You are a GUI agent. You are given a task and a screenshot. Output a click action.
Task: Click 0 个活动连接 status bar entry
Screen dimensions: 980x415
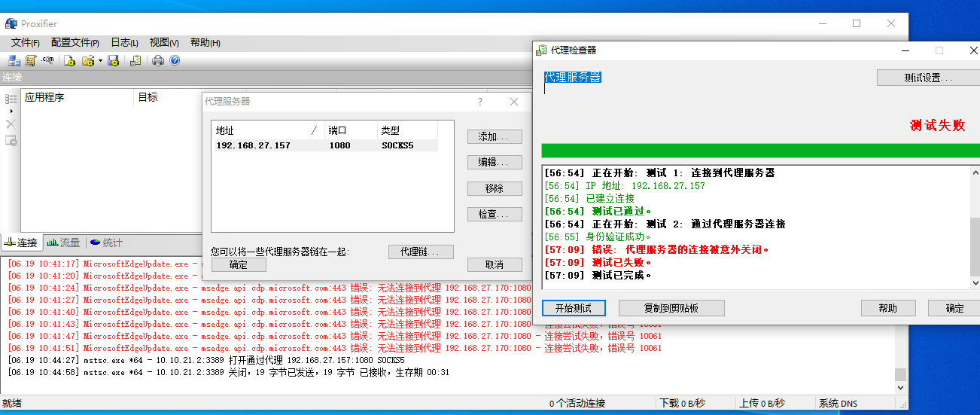click(577, 404)
